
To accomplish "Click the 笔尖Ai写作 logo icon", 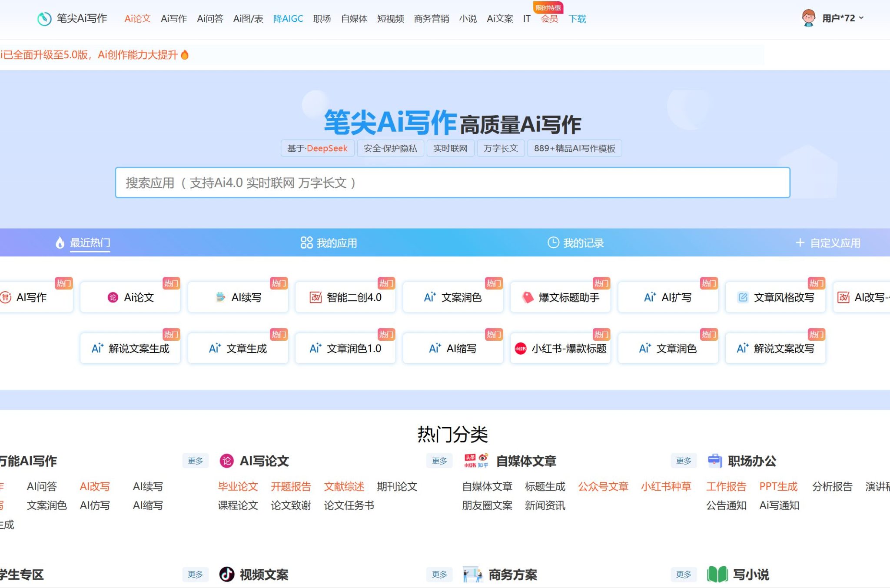I will coord(44,19).
